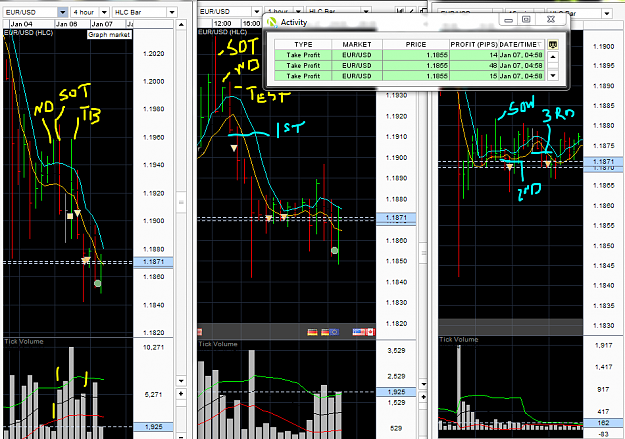Open chart type dropdown arrow in right chart
This screenshot has width=625, height=439.
pyautogui.click(x=607, y=14)
